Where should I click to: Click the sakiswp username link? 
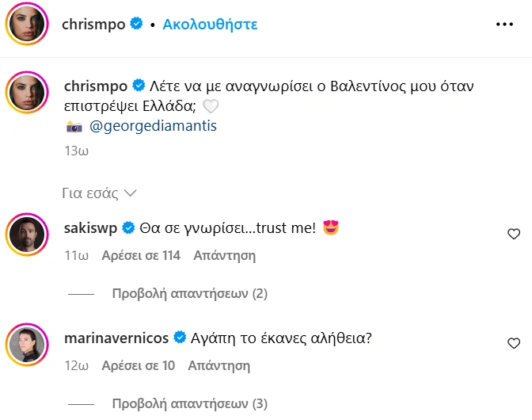point(89,228)
